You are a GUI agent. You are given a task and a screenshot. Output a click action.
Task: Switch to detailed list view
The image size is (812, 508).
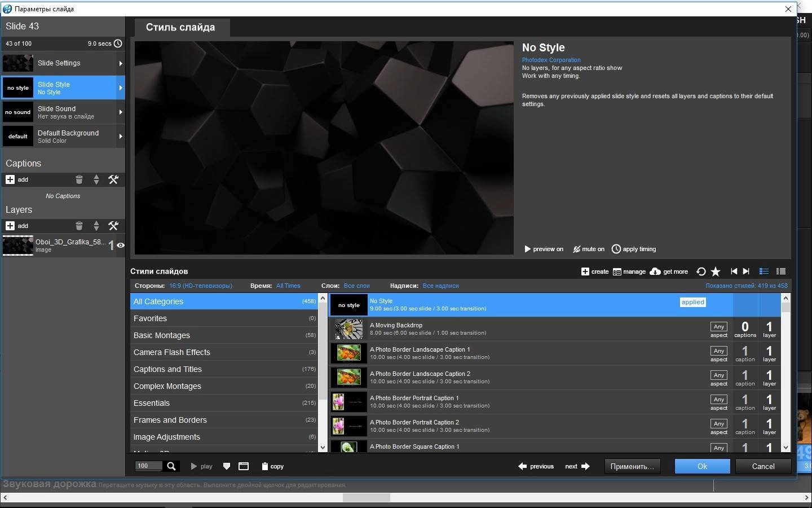764,271
